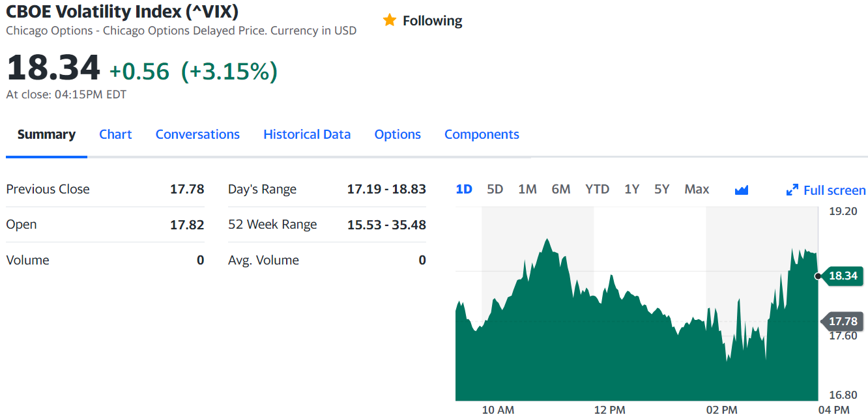Select the 5D chart range

click(495, 190)
